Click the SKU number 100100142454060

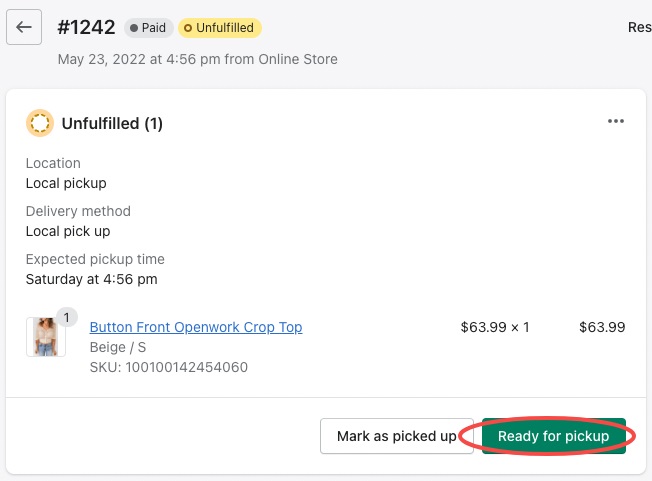[169, 367]
